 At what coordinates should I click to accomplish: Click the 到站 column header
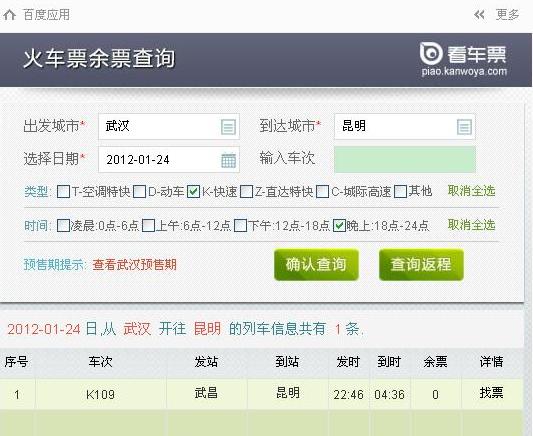pyautogui.click(x=288, y=362)
